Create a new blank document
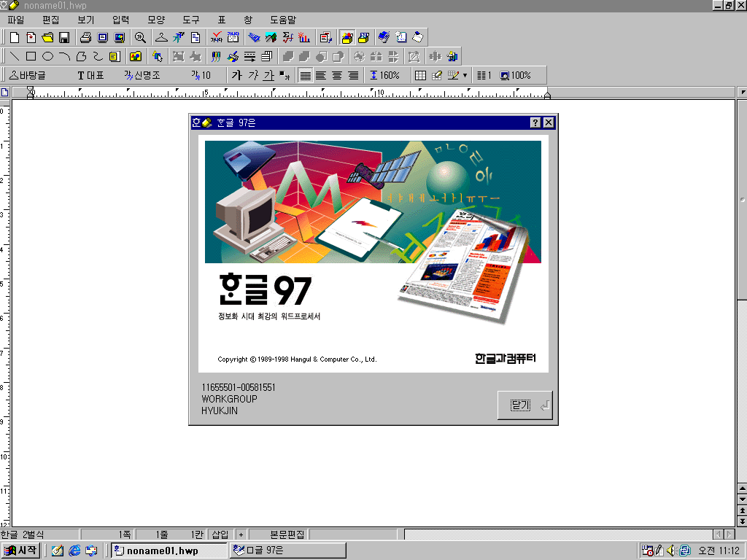Image resolution: width=747 pixels, height=560 pixels. click(15, 38)
